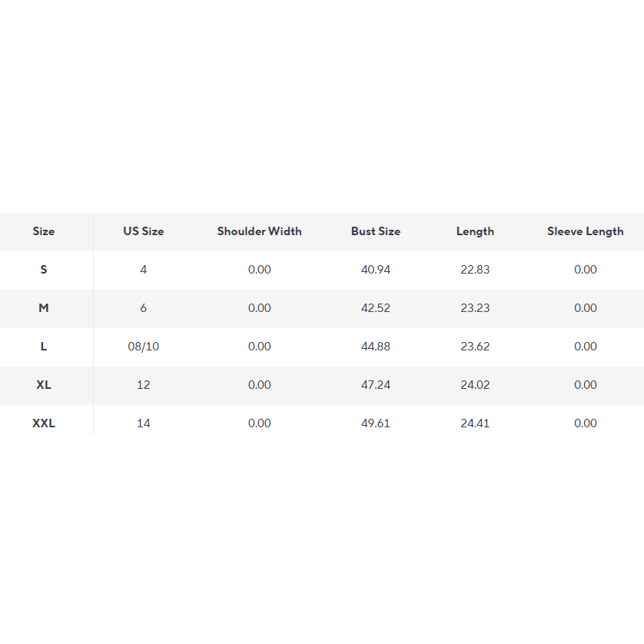Select length value 24.41
Viewport: 644px width, 644px height.
475,423
